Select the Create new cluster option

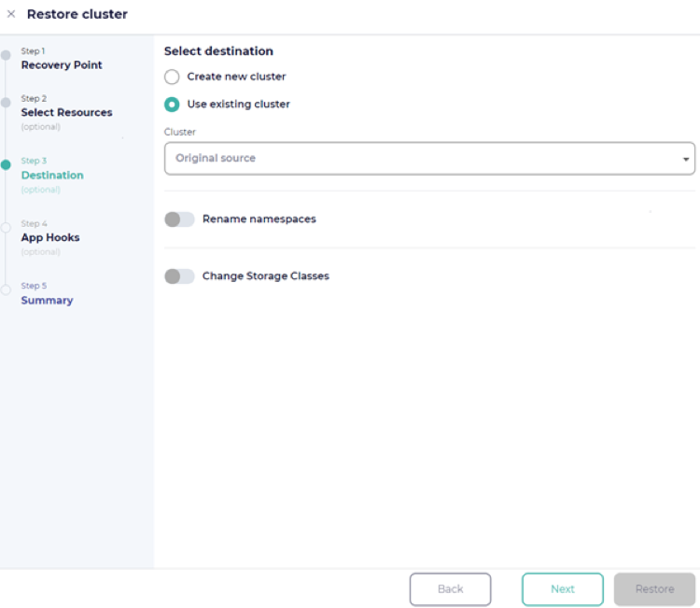[x=172, y=77]
